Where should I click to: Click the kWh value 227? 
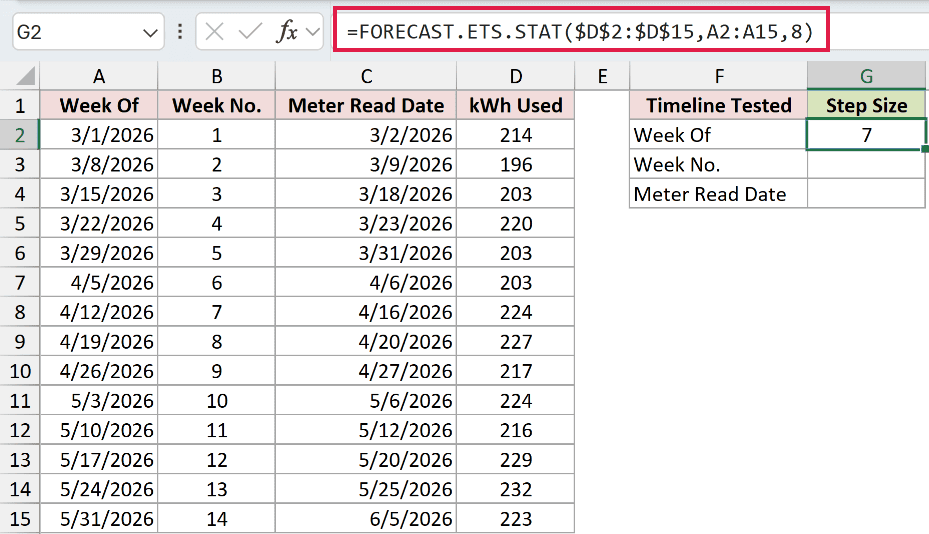coord(516,342)
